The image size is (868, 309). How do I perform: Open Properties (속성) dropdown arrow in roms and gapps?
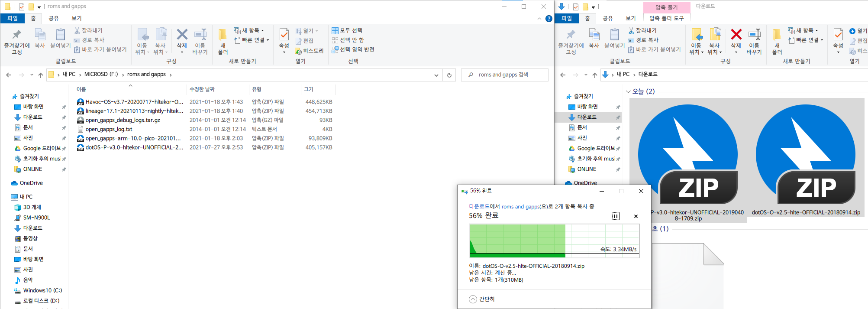284,52
